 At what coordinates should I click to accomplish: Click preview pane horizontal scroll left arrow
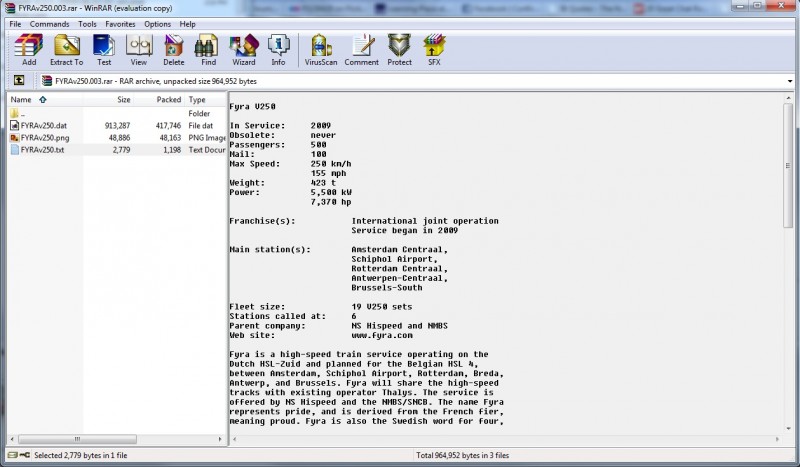coord(235,439)
